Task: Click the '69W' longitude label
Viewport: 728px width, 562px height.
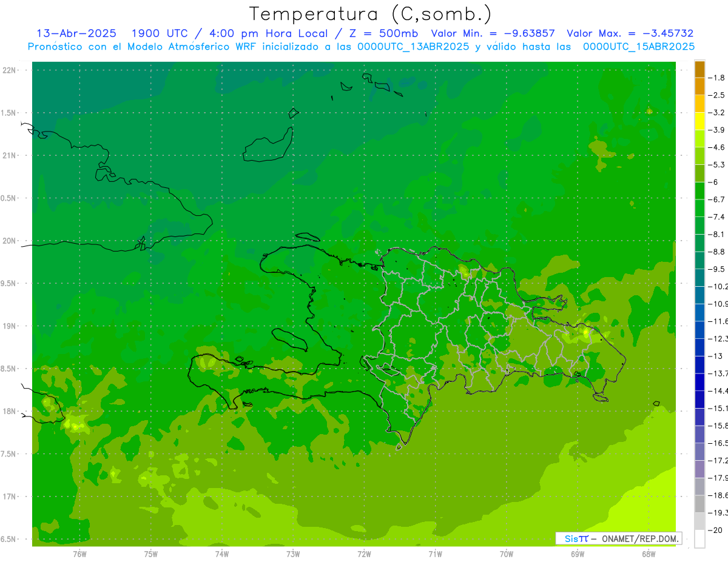Action: point(578,554)
